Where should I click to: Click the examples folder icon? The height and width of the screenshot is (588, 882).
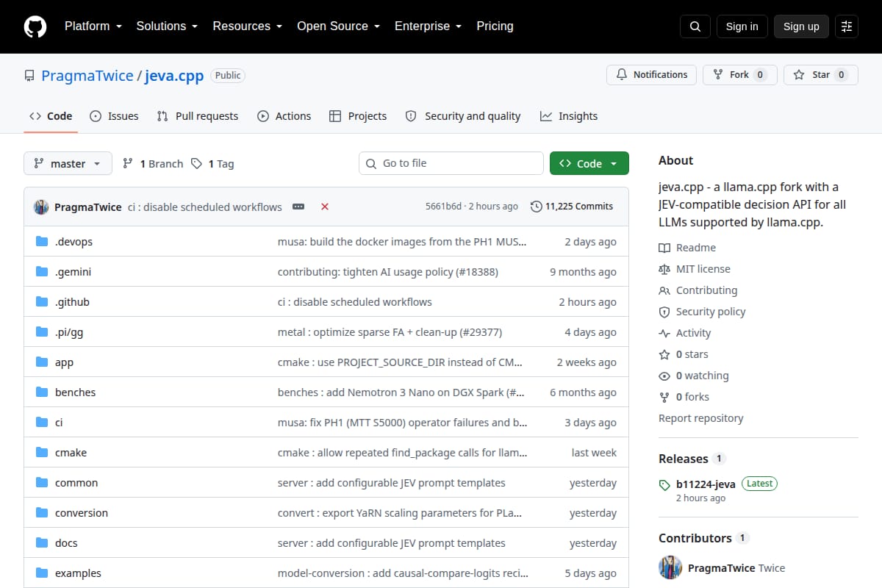click(42, 573)
